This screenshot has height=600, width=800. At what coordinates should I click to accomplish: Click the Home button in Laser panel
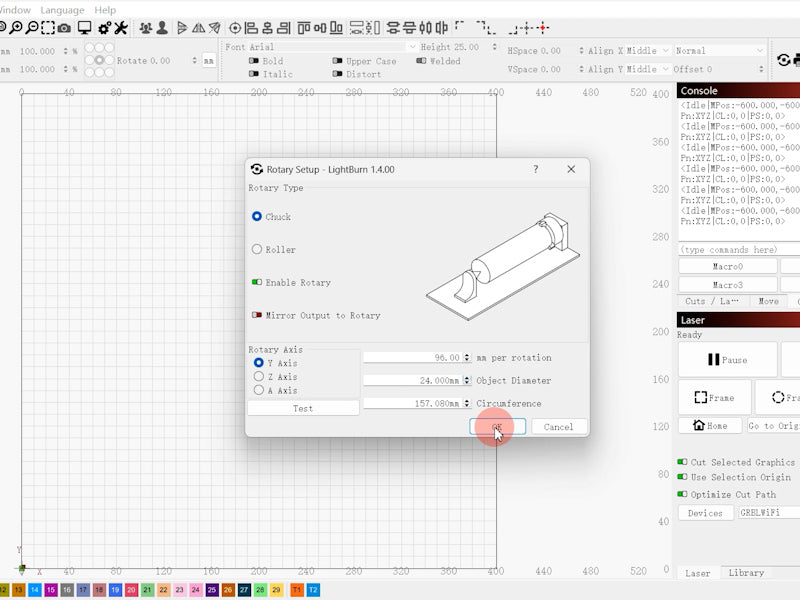coord(710,425)
